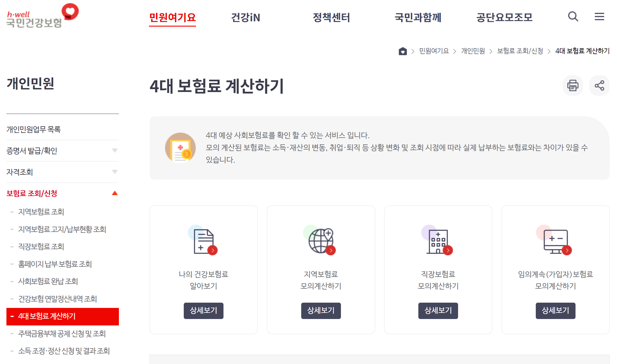Open 주택금융부채 공제 신청 및 조회
617x364 pixels.
click(62, 334)
